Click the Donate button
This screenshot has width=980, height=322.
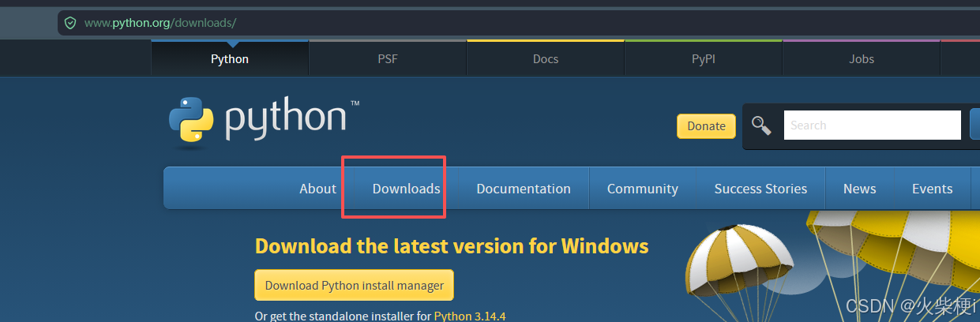coord(706,126)
